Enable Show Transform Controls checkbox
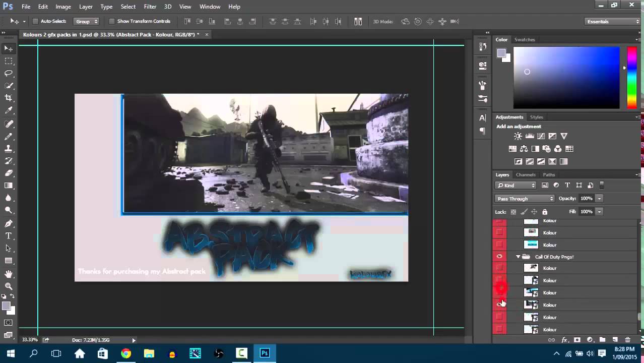This screenshot has width=644, height=363. pyautogui.click(x=112, y=21)
